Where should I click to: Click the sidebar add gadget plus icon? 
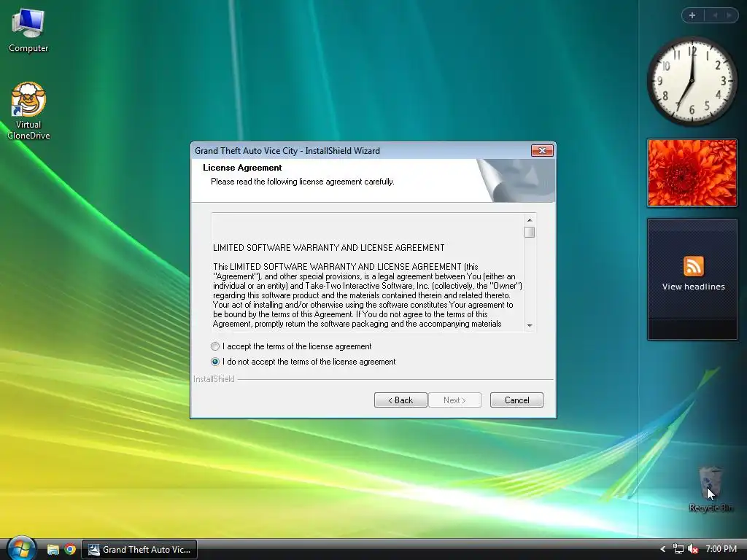tap(692, 16)
